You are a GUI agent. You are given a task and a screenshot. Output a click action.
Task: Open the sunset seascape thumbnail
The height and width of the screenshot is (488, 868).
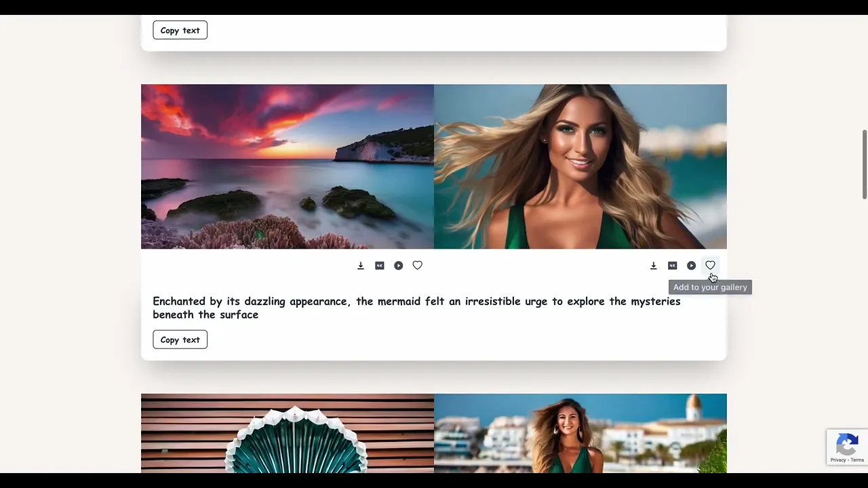coord(288,167)
